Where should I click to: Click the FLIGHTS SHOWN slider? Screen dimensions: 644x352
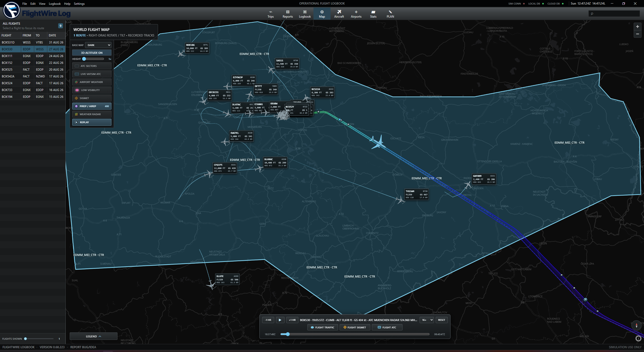point(39,339)
